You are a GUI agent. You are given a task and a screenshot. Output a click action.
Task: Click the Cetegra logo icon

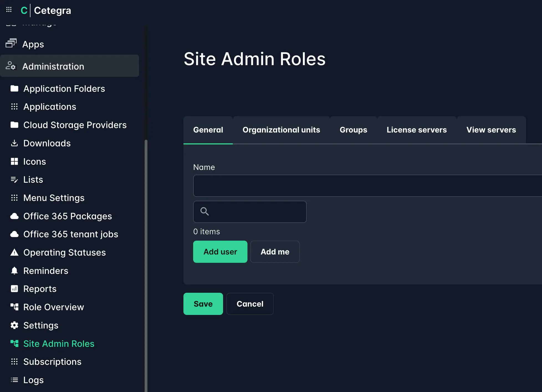pos(24,11)
